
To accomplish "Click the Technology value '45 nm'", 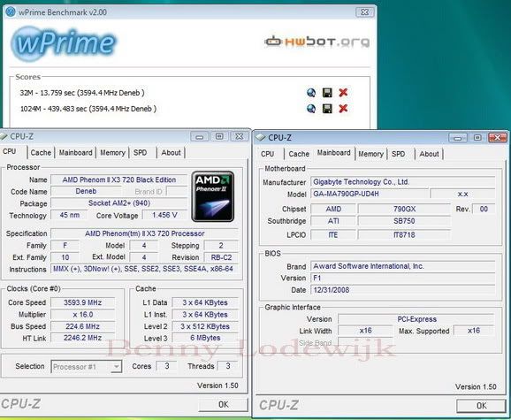I will pyautogui.click(x=70, y=215).
